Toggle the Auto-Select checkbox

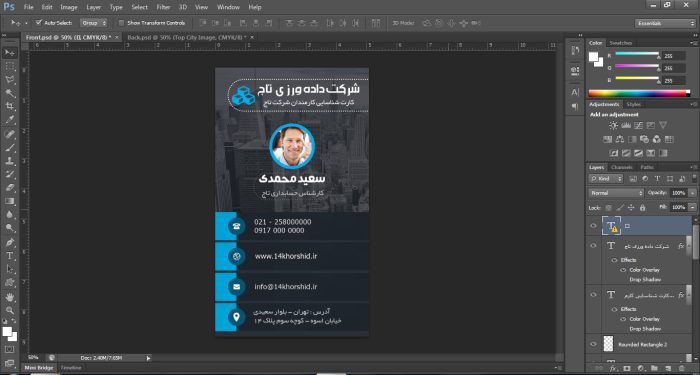click(x=39, y=22)
